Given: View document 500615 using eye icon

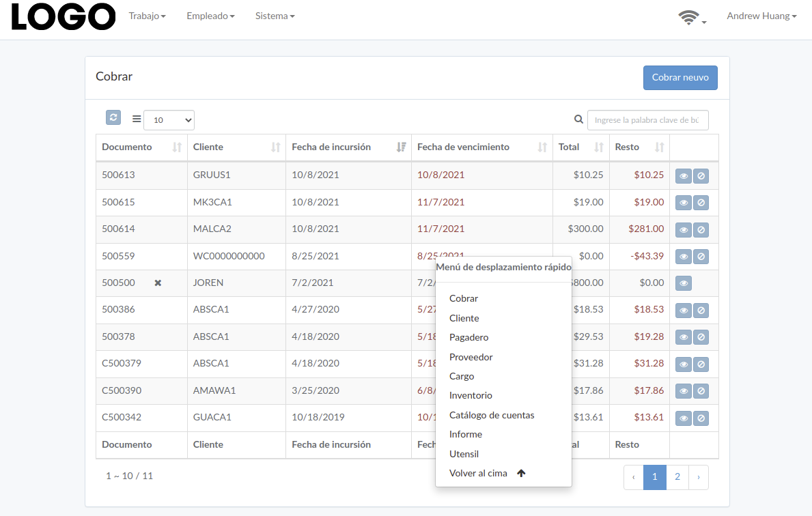Looking at the screenshot, I should (684, 203).
